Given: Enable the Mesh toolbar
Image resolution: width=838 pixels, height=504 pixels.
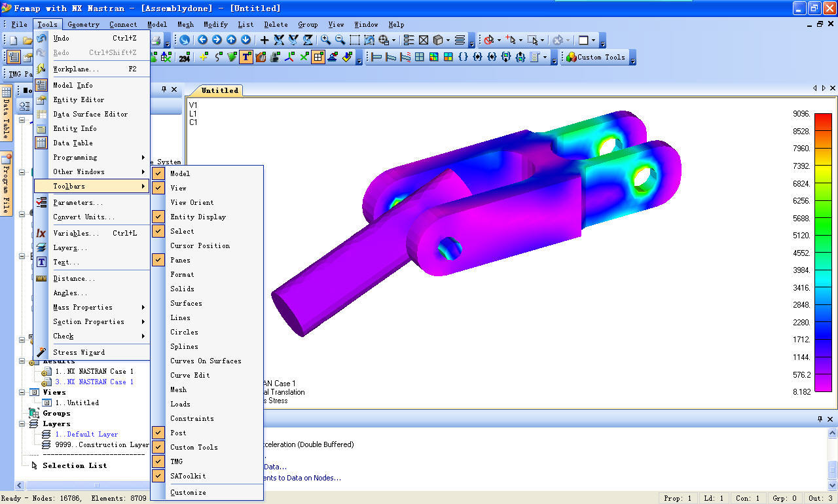Looking at the screenshot, I should click(x=207, y=389).
